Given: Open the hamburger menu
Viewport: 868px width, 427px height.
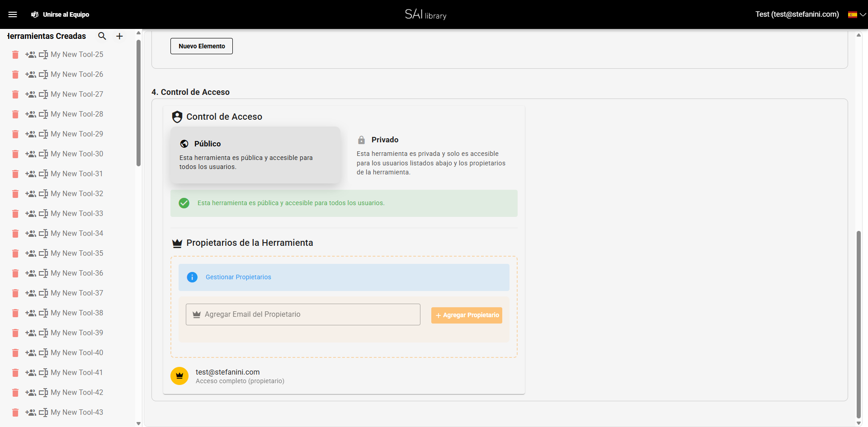Looking at the screenshot, I should (x=13, y=14).
